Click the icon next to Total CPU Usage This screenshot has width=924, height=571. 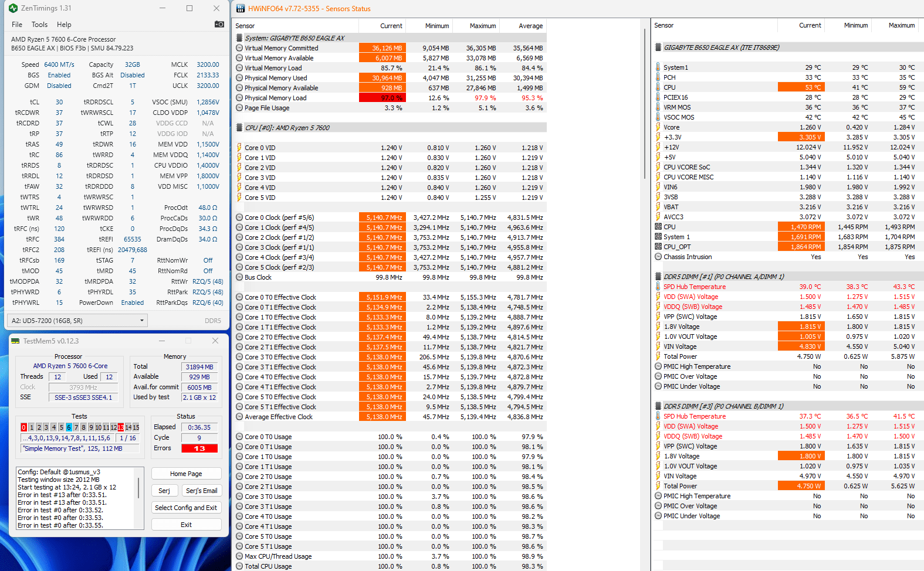[x=239, y=566]
